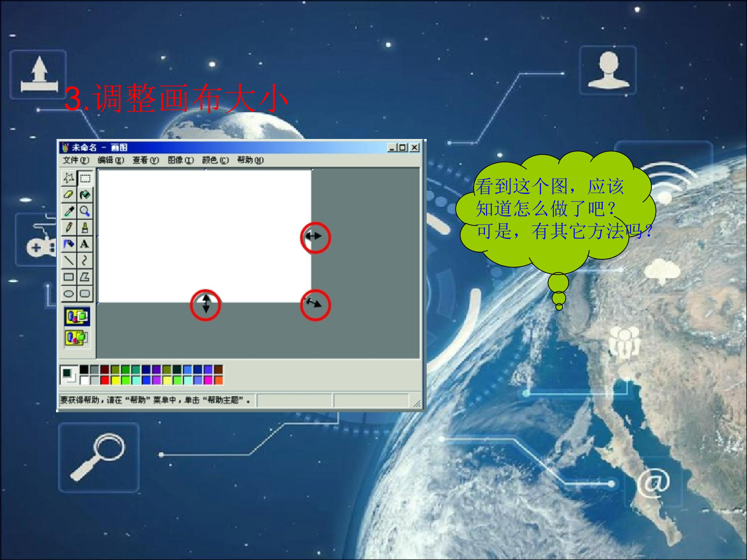Click the canvas bottom-right corner resize handle

[312, 303]
